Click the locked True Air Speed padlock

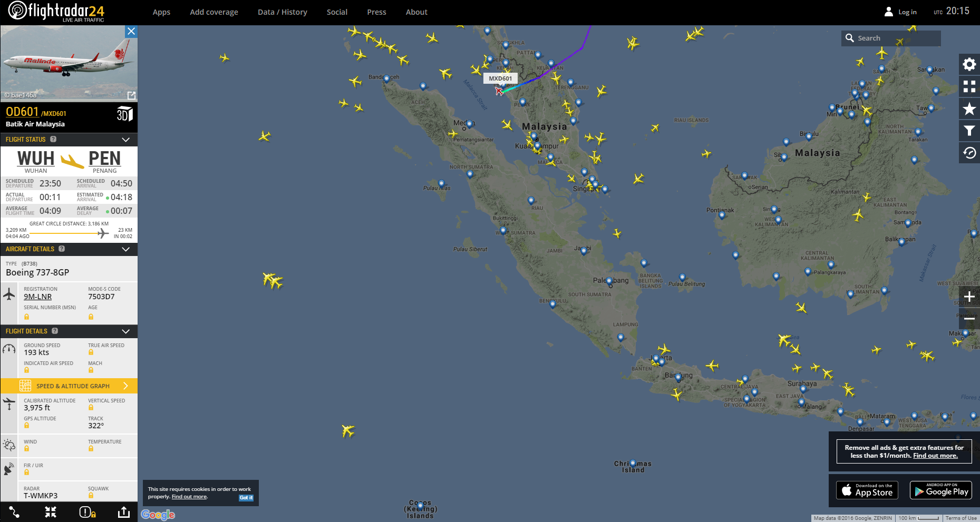[91, 352]
